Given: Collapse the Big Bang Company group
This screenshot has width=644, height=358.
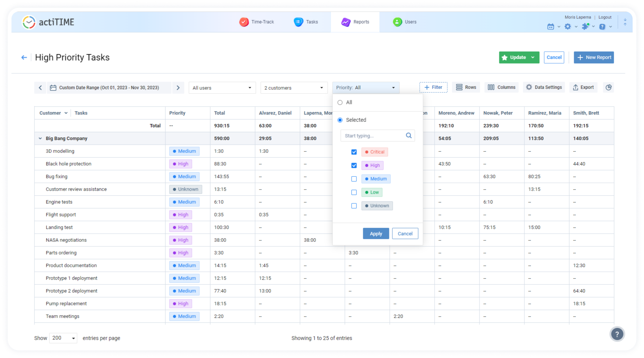Looking at the screenshot, I should click(x=40, y=139).
